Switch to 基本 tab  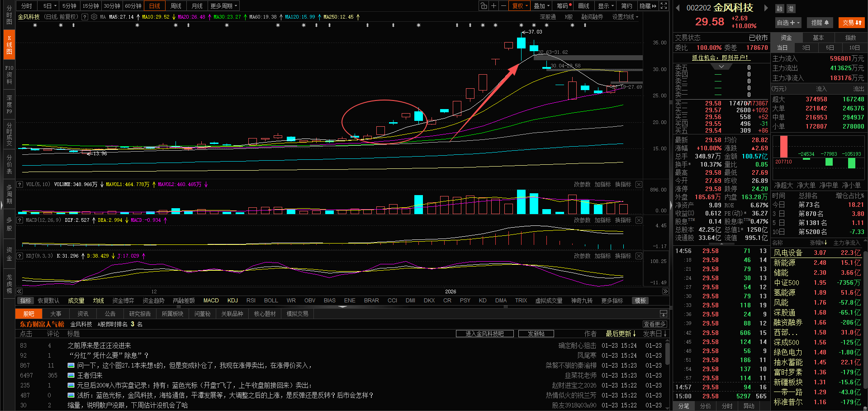pos(818,38)
